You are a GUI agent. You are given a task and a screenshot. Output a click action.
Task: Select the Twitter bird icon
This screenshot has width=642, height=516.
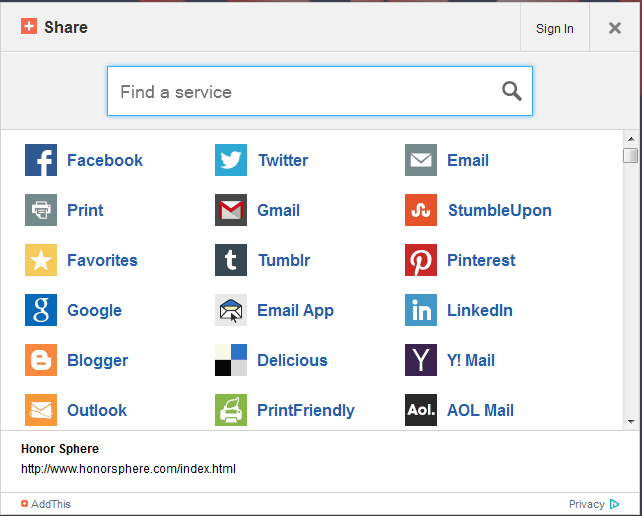point(231,160)
